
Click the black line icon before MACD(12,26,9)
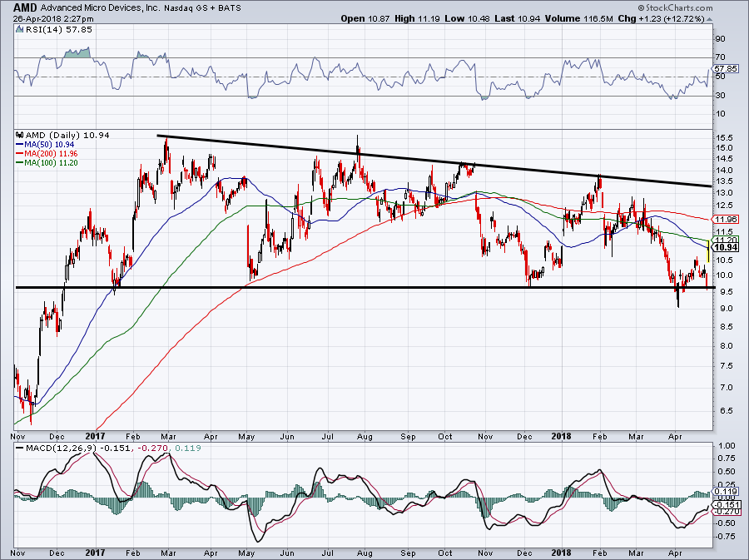click(20, 448)
